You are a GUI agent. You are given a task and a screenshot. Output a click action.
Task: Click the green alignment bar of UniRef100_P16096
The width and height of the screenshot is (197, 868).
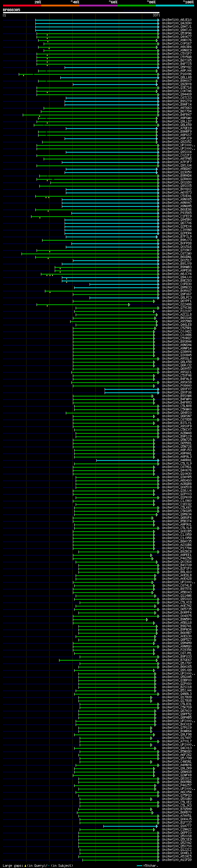point(89,74)
